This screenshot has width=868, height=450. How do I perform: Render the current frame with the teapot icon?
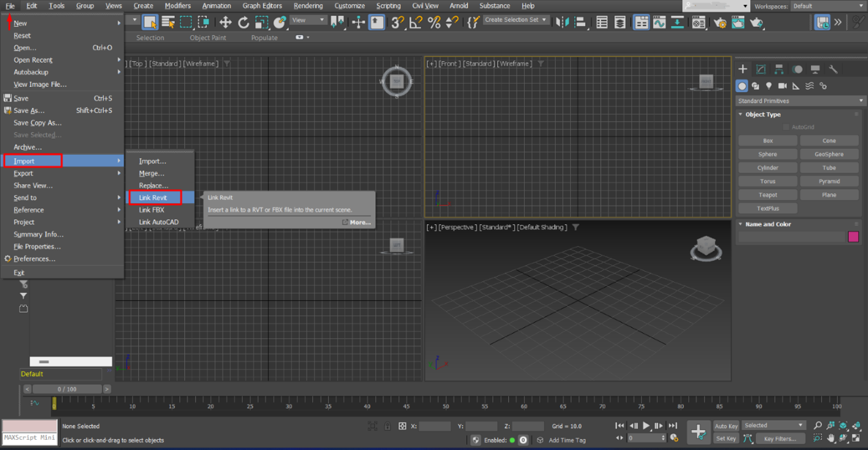pyautogui.click(x=756, y=22)
